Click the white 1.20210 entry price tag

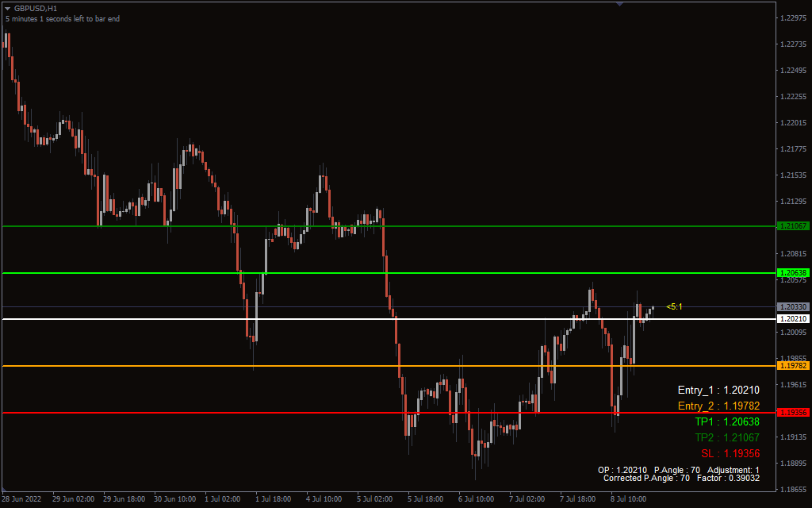[793, 319]
